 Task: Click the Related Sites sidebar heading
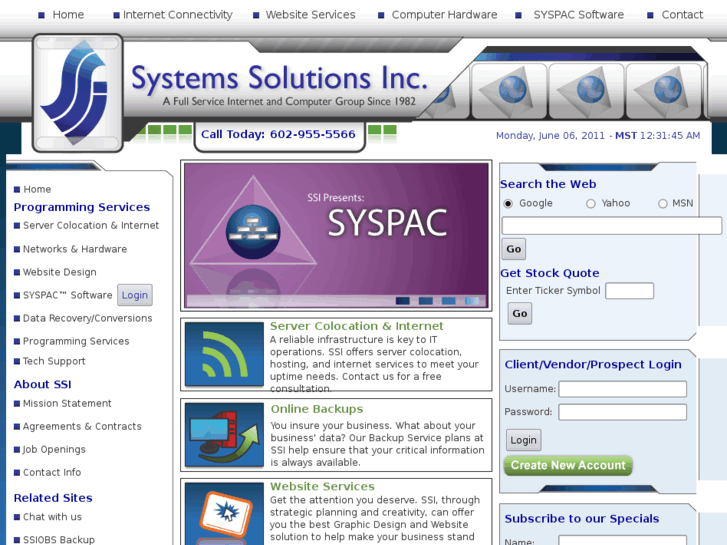point(53,498)
